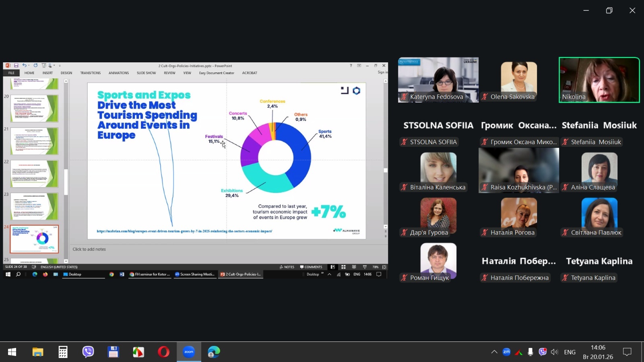Click ENG language indicator in system tray
The height and width of the screenshot is (362, 644).
pos(570,352)
